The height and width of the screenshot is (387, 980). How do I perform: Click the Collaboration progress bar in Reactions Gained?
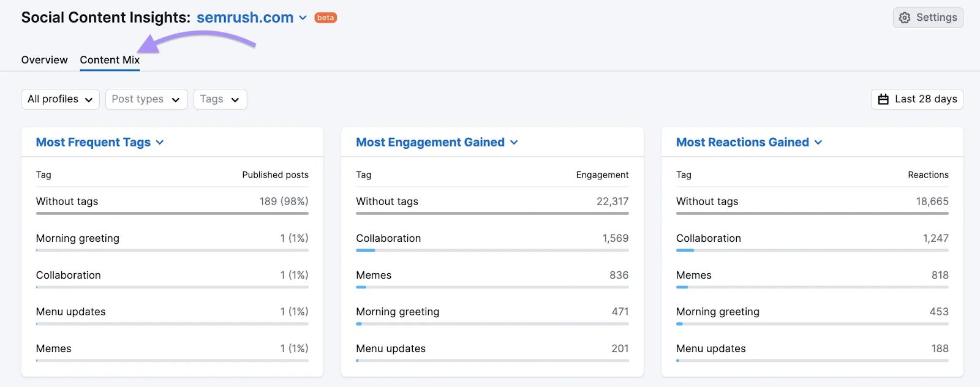click(x=812, y=250)
